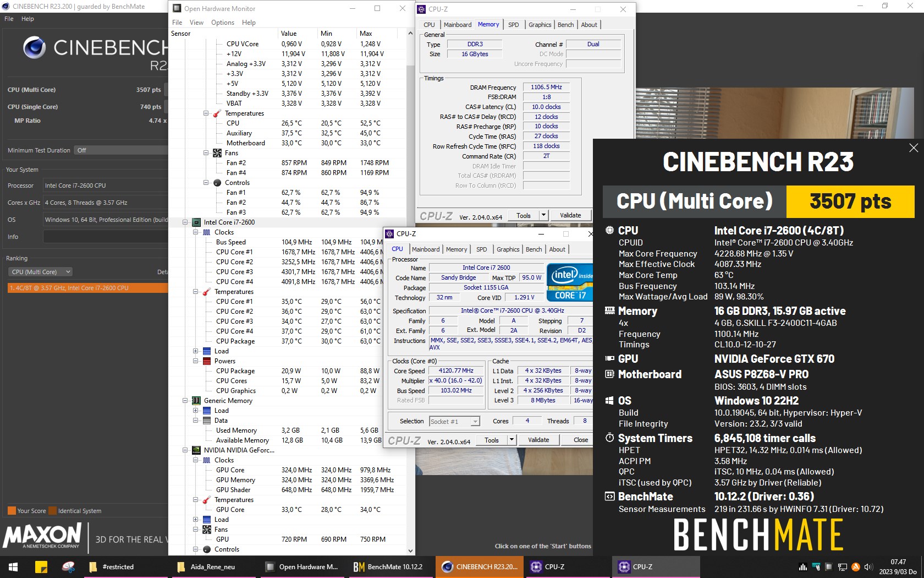Click Fans icon above the 857 RPM row

tap(217, 153)
